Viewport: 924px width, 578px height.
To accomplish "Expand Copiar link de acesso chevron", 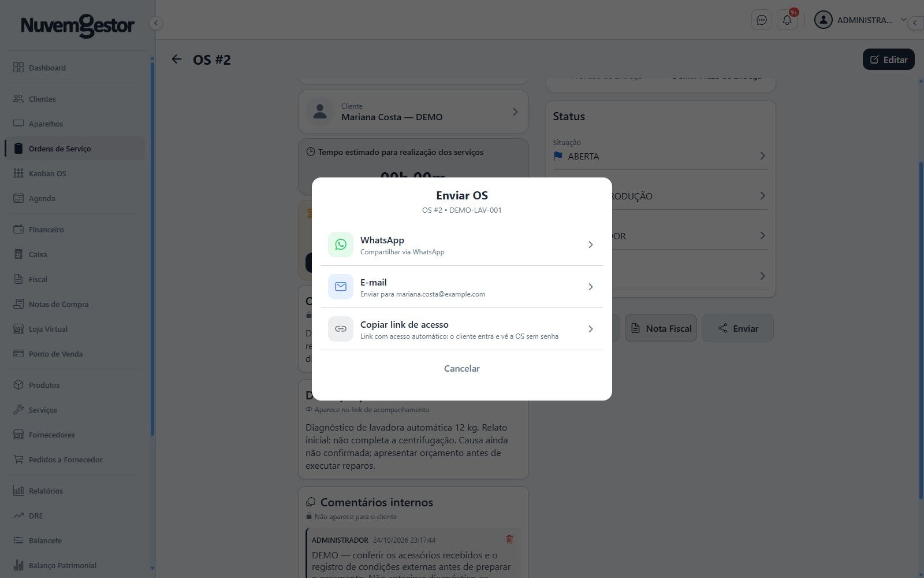I will pyautogui.click(x=590, y=329).
